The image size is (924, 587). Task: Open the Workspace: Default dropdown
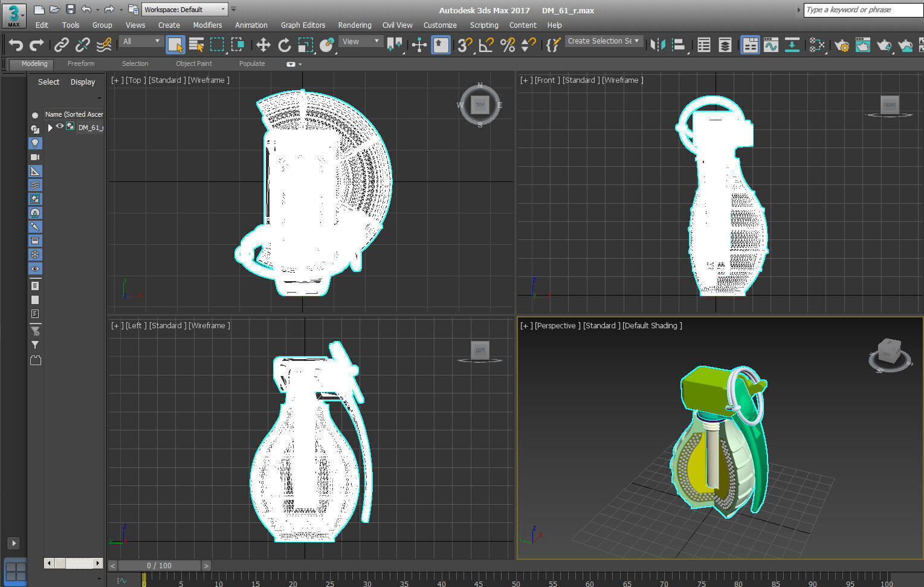[184, 10]
